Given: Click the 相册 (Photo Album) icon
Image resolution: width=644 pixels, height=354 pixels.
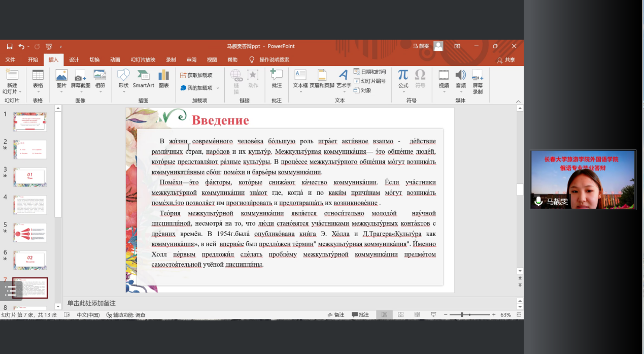Looking at the screenshot, I should click(x=100, y=75).
